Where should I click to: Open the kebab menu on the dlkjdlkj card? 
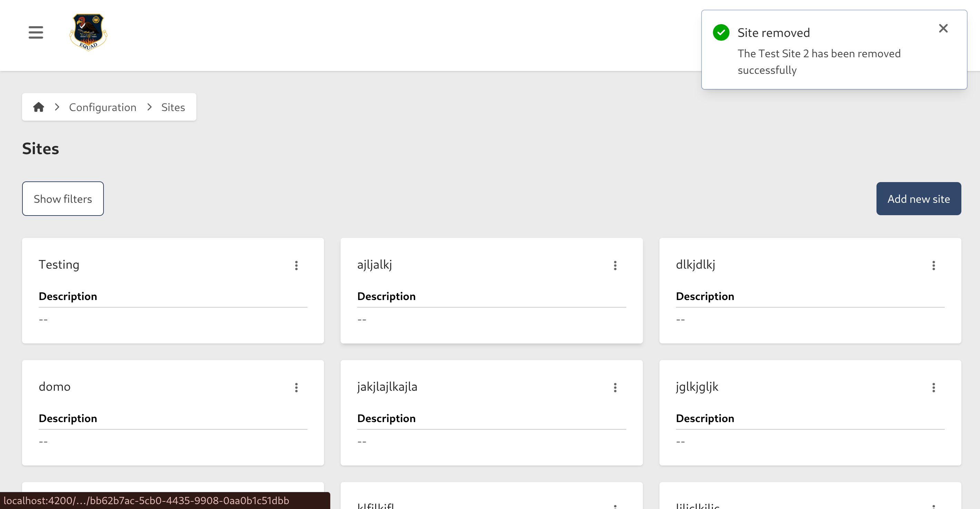pyautogui.click(x=933, y=265)
